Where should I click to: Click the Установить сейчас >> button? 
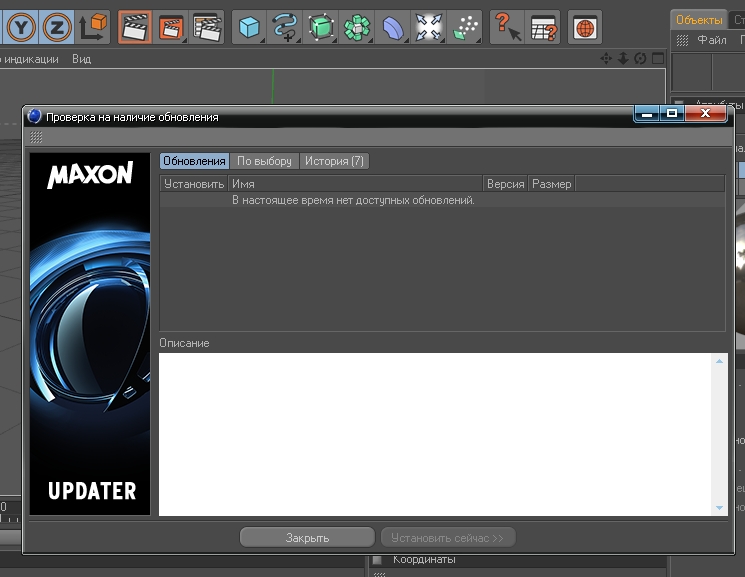pyautogui.click(x=448, y=538)
